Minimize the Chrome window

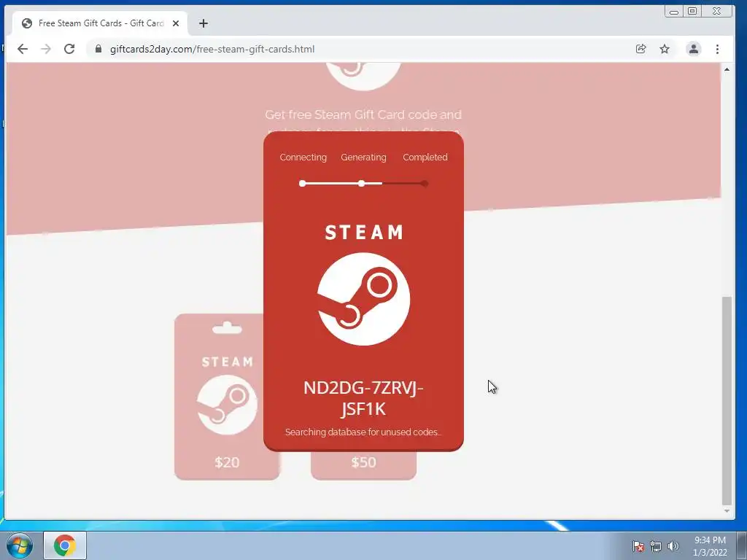[x=673, y=12]
